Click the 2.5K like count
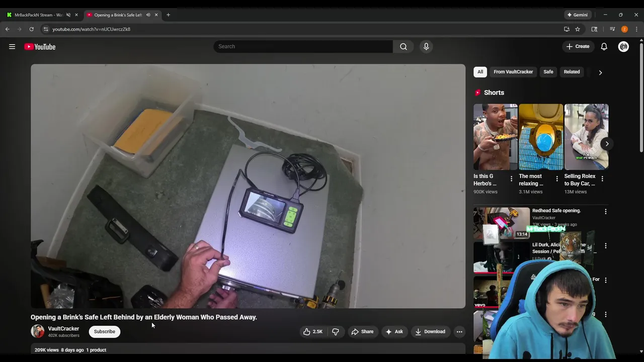 click(x=317, y=332)
